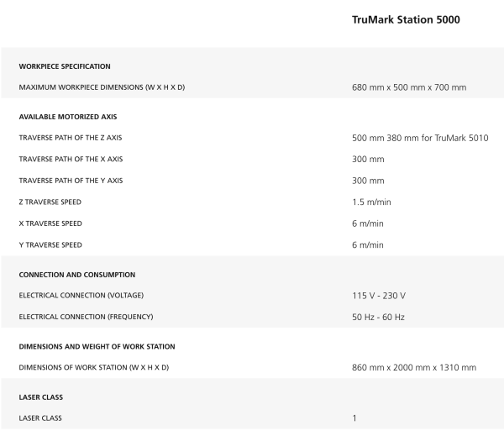
Task: Select the Traverse Path of the Y Axis label
Action: coord(76,180)
